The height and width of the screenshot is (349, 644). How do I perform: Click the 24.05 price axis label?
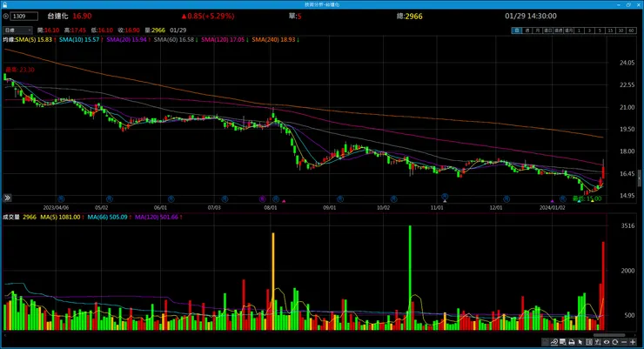(x=627, y=63)
